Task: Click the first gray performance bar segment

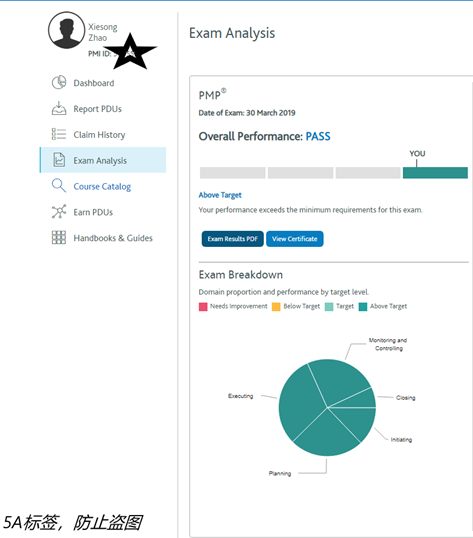Action: (233, 173)
